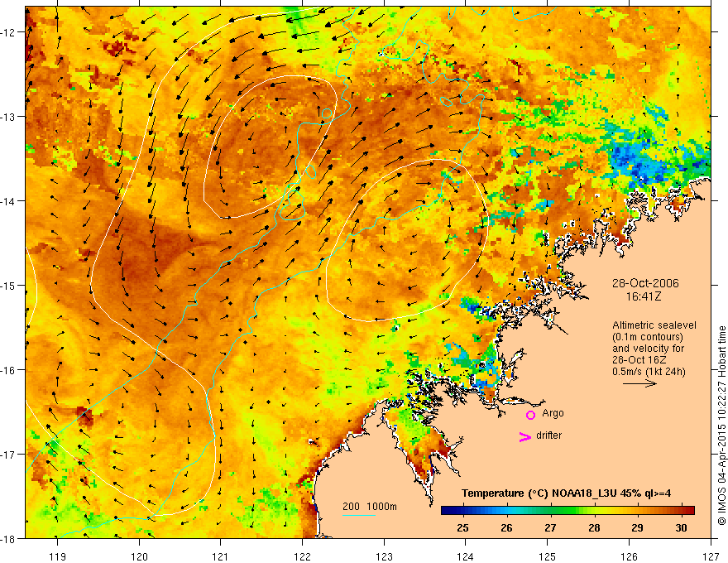Click the '(0.1m contours)' text line

(x=648, y=337)
